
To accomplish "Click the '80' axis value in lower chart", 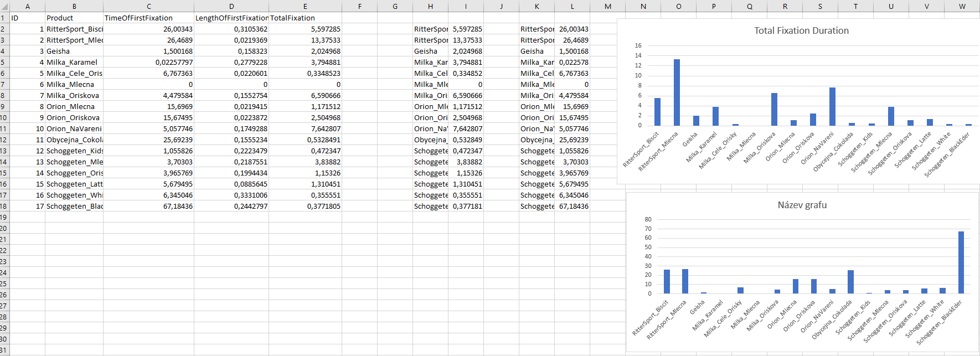I will click(x=648, y=219).
